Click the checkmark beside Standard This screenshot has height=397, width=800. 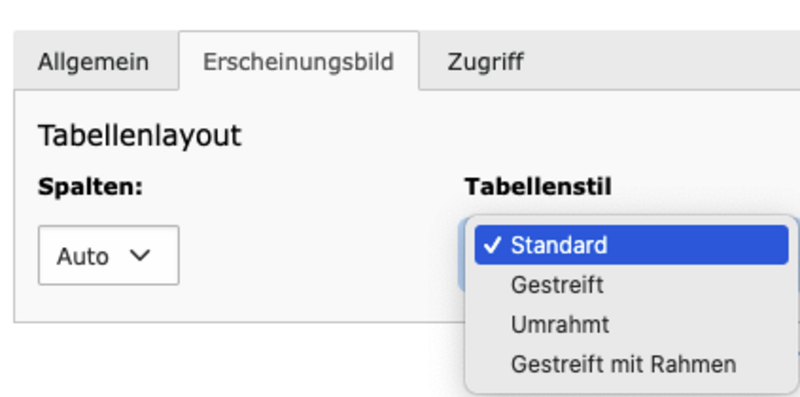coord(492,245)
